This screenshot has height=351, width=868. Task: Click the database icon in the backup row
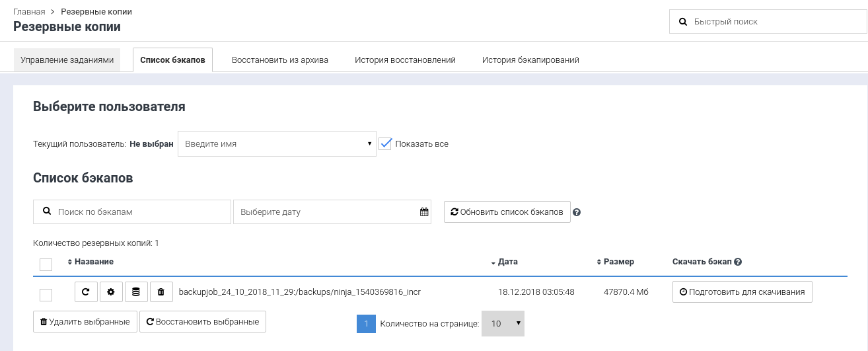[136, 292]
